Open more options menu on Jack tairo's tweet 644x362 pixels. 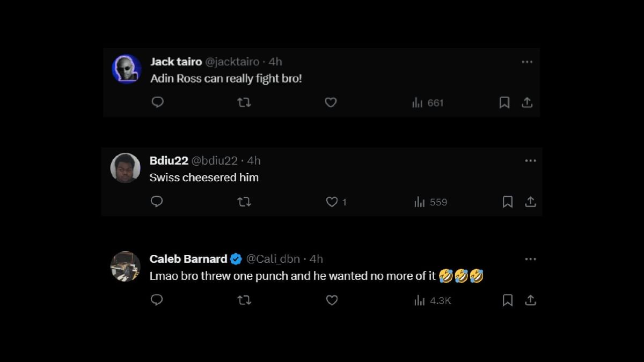[x=527, y=62]
